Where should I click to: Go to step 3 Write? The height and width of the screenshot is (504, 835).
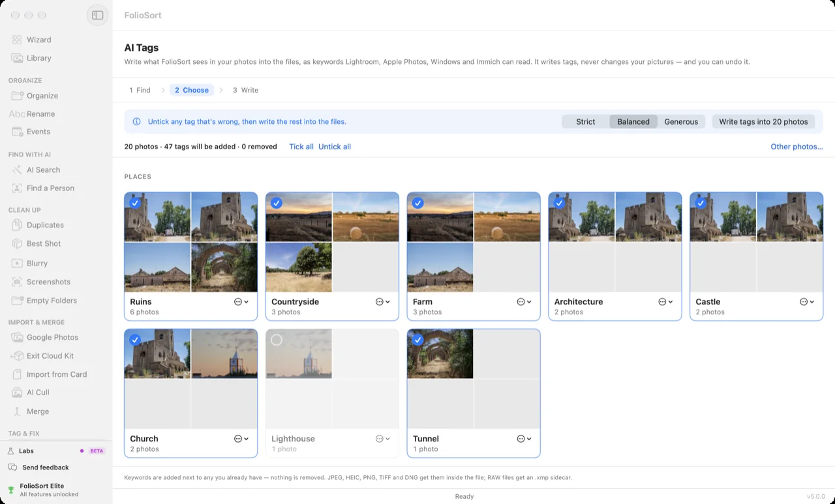(x=246, y=90)
